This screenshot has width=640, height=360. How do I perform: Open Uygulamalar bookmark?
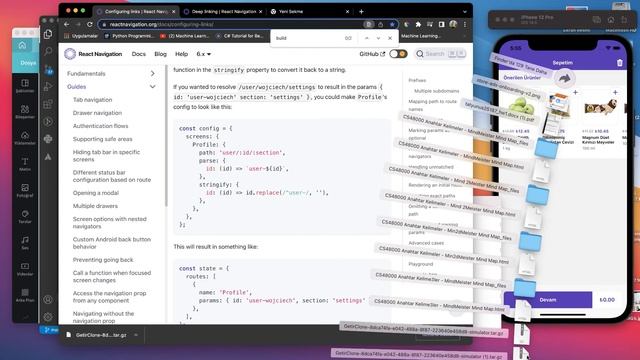[81, 36]
